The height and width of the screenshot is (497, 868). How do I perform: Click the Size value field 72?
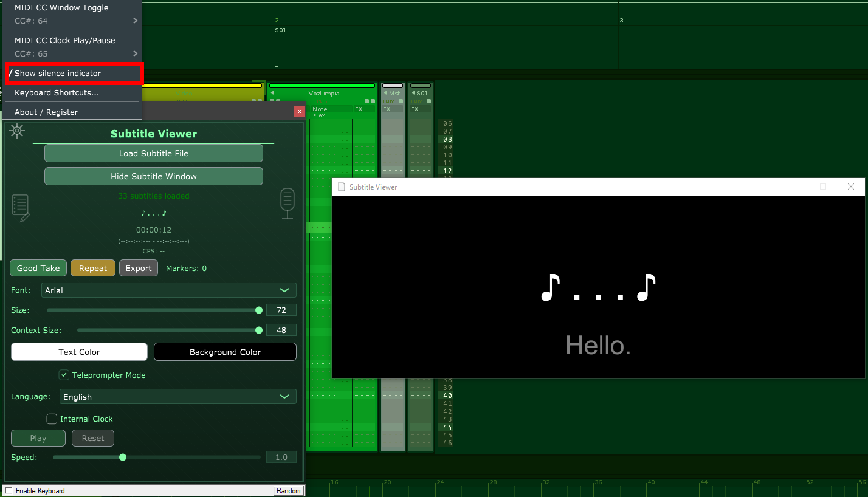click(x=281, y=310)
